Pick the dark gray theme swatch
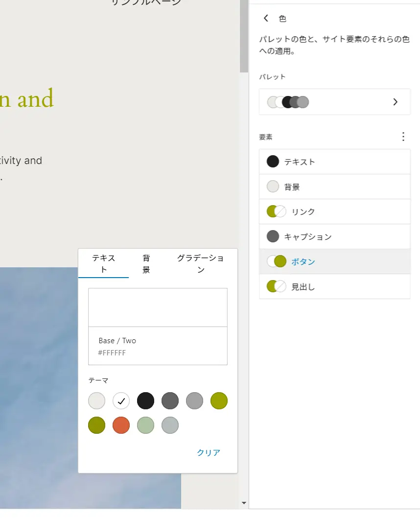 coord(170,401)
